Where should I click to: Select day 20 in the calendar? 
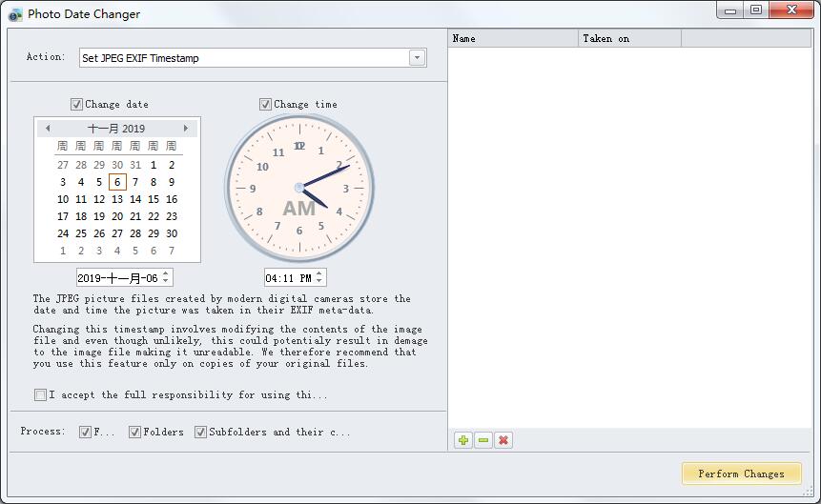point(117,216)
